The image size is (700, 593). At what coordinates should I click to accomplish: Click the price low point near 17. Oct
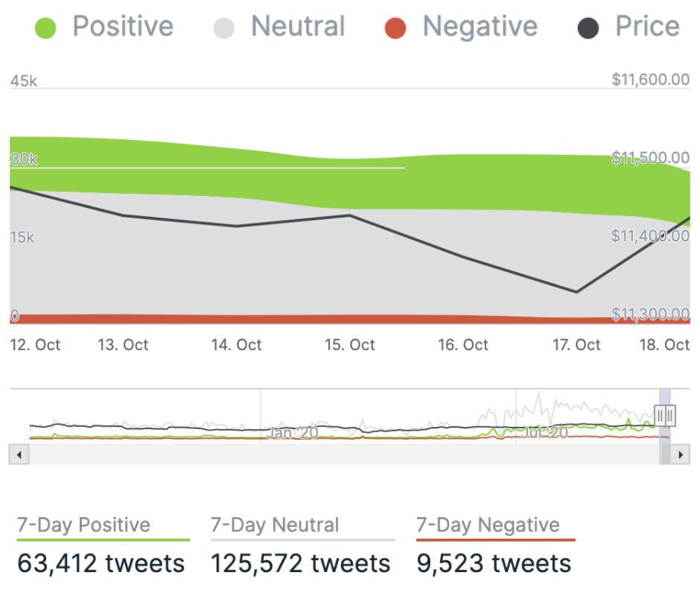click(576, 291)
